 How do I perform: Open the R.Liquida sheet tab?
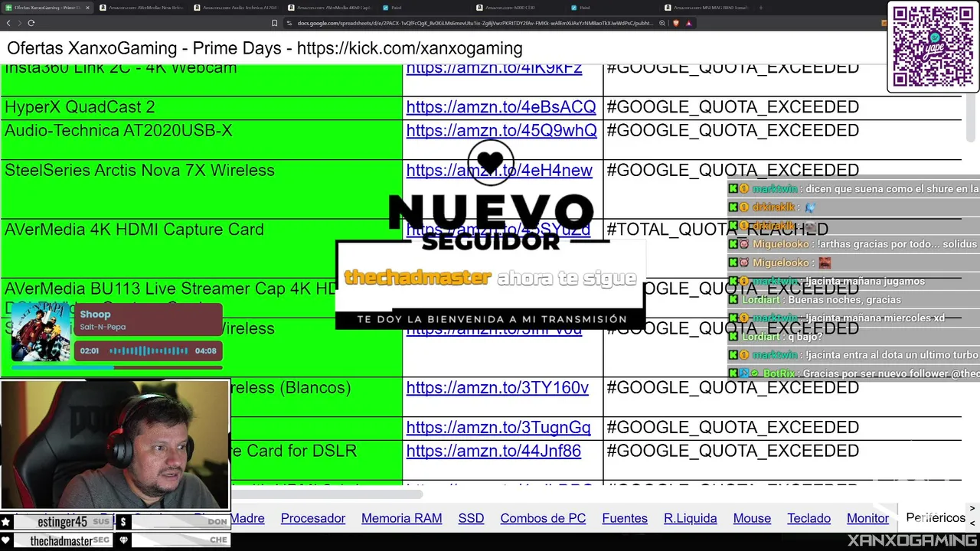click(x=690, y=518)
